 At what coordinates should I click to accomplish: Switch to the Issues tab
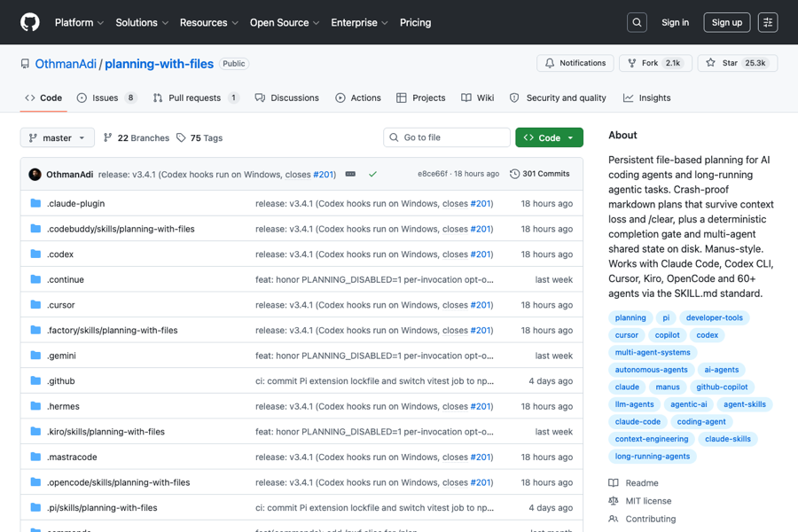tap(107, 98)
